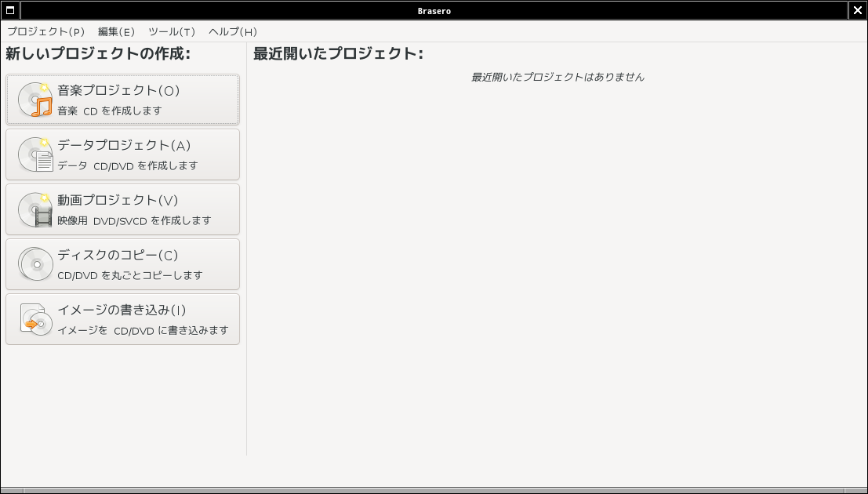Click the CD/DVD を丸ごとコピーします description
This screenshot has width=868, height=494.
pyautogui.click(x=130, y=275)
